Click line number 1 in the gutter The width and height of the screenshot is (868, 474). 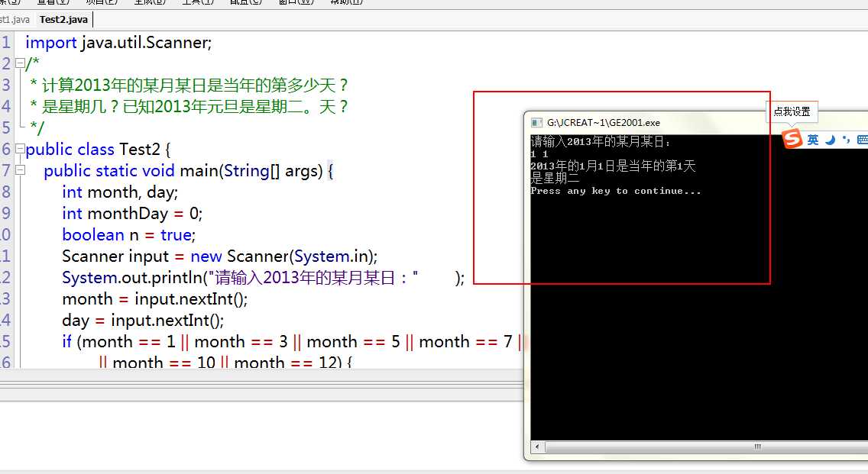click(x=6, y=43)
